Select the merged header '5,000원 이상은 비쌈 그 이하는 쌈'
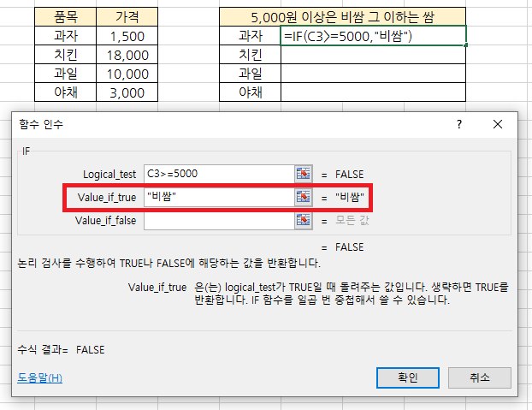Screen dimensions: 532x410 point(342,16)
